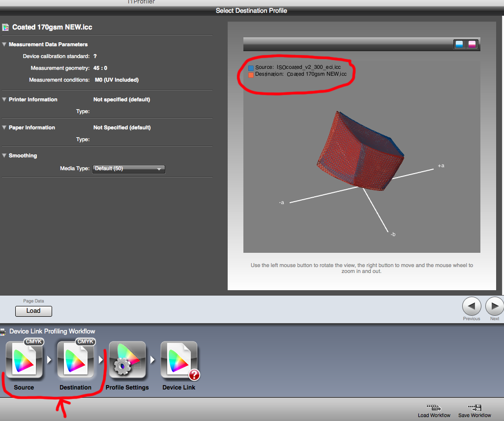Click the '45 : 0' measurement geometry value

(x=100, y=68)
